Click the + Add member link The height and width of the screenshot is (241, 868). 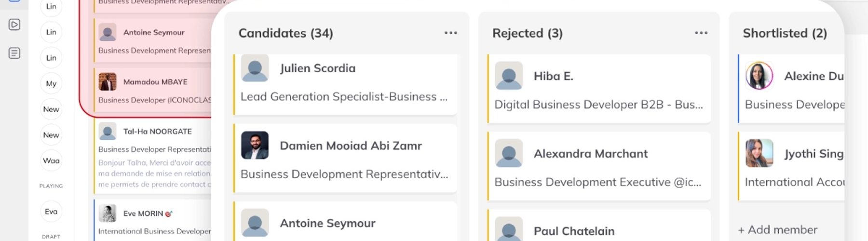pyautogui.click(x=778, y=230)
